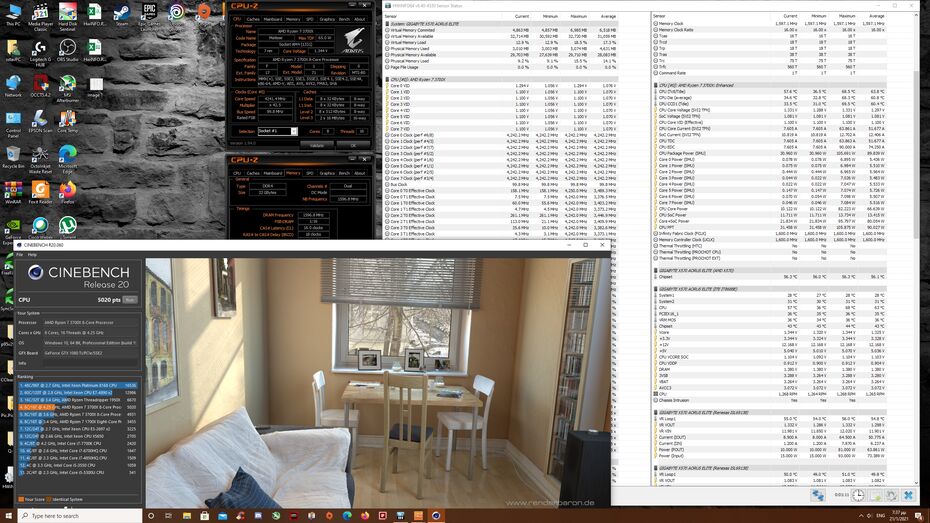Screen dimensions: 930x523
Task: Open the Recycle Bin
Action: (x=13, y=158)
